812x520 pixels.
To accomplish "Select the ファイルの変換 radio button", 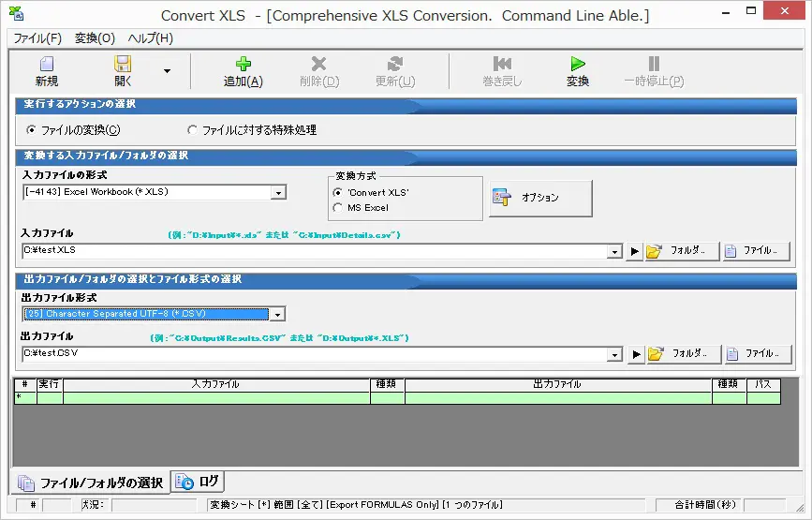I will pos(32,130).
